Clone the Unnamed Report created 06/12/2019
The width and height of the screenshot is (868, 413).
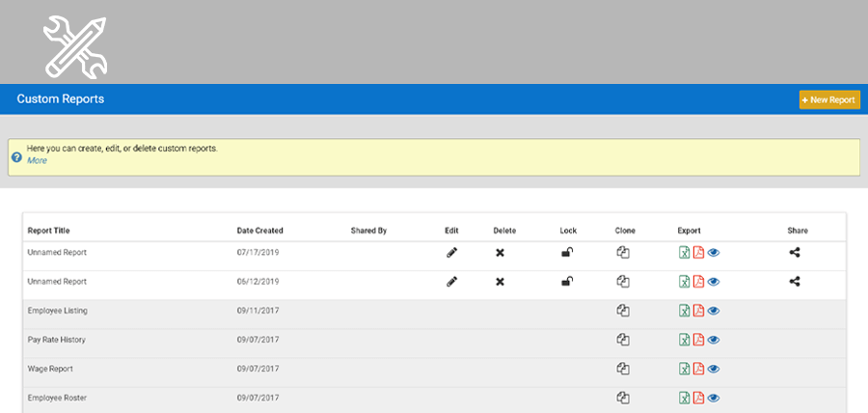click(x=623, y=282)
